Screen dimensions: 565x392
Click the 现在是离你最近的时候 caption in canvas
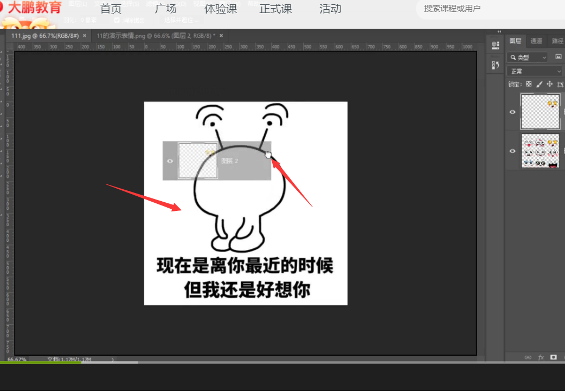[x=245, y=266]
